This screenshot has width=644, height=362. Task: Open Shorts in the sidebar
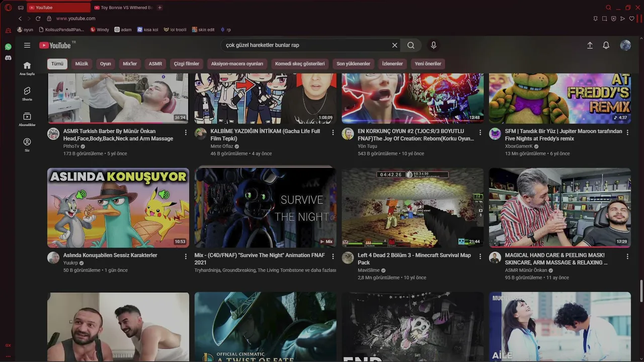point(27,94)
